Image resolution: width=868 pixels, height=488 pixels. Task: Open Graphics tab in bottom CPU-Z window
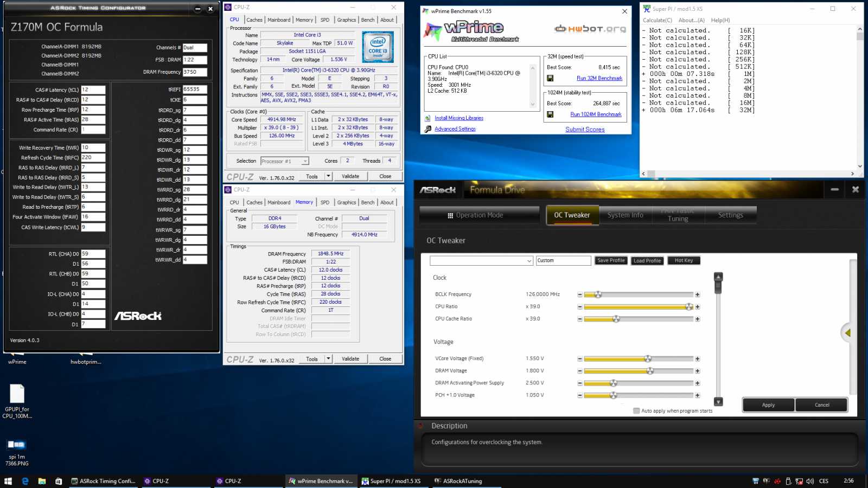point(347,203)
